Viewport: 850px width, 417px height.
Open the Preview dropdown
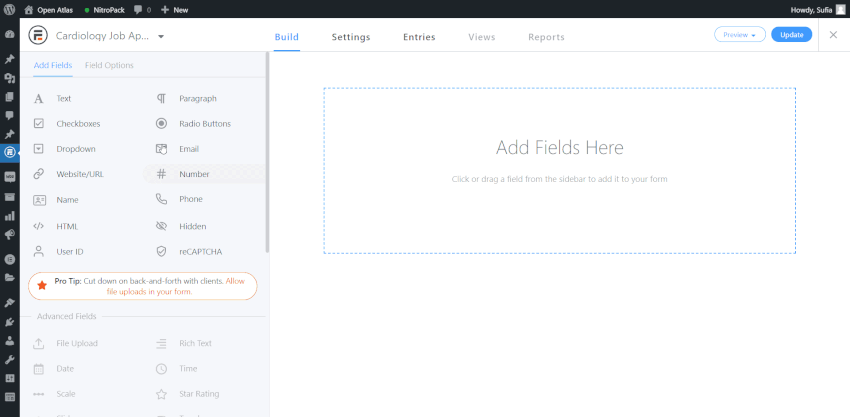click(x=740, y=35)
